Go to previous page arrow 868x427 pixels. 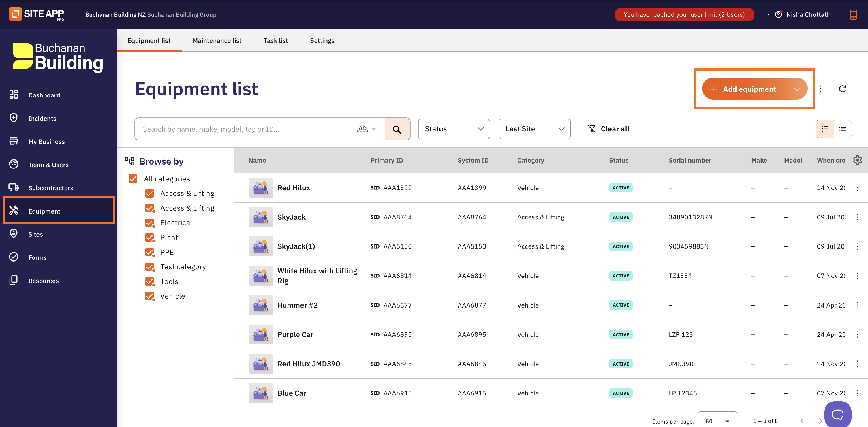point(802,421)
